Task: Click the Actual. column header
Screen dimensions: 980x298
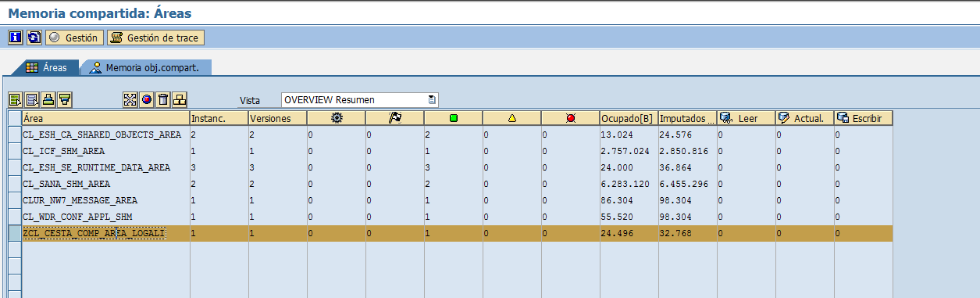Action: (804, 118)
